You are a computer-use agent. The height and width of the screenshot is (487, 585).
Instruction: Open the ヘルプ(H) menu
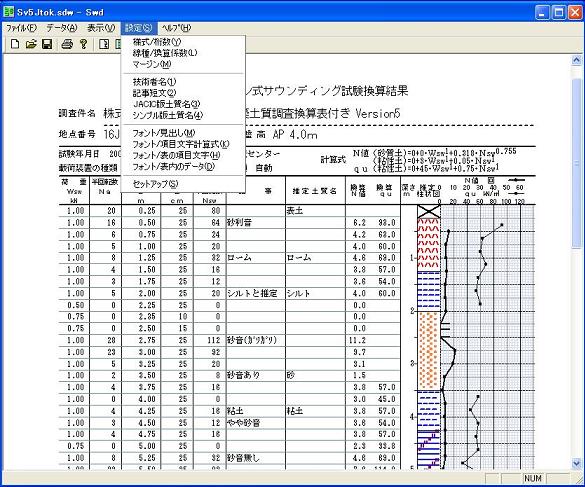[x=176, y=28]
